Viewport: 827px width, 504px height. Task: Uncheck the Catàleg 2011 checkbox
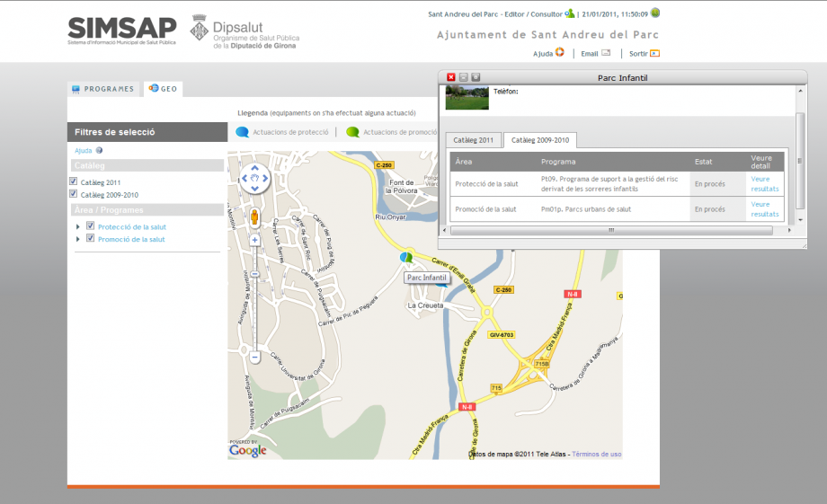(74, 181)
